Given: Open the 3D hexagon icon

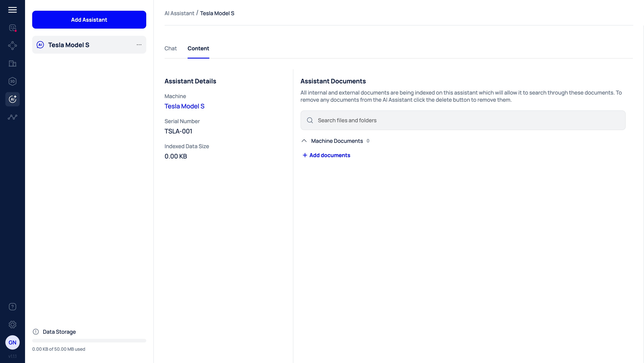Looking at the screenshot, I should [x=12, y=81].
